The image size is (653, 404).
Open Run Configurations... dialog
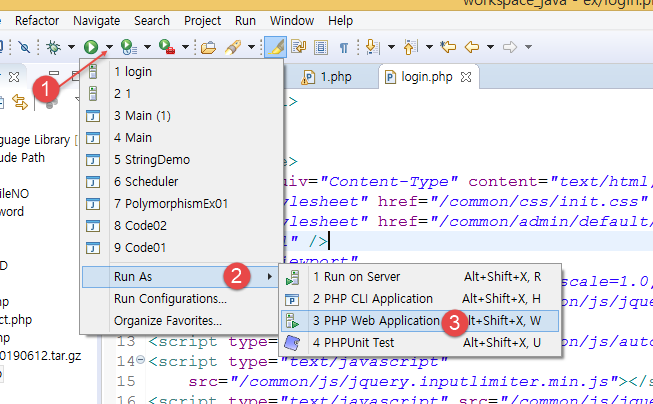click(182, 299)
